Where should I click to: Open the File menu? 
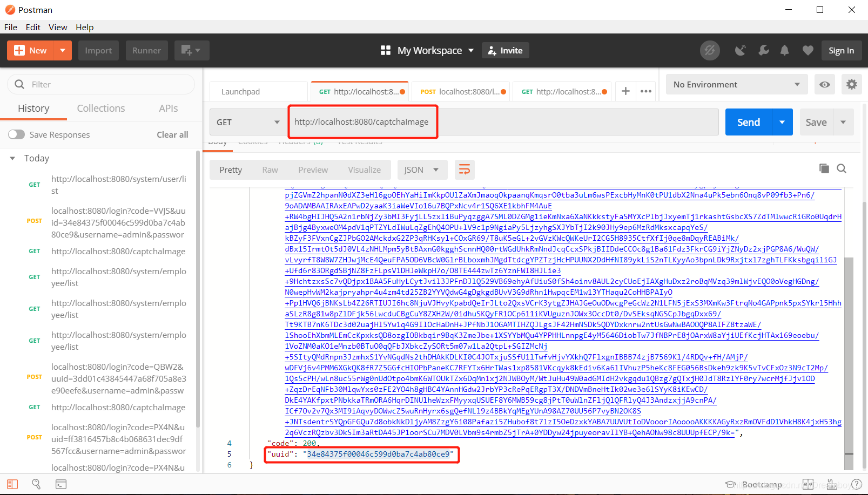pos(11,27)
